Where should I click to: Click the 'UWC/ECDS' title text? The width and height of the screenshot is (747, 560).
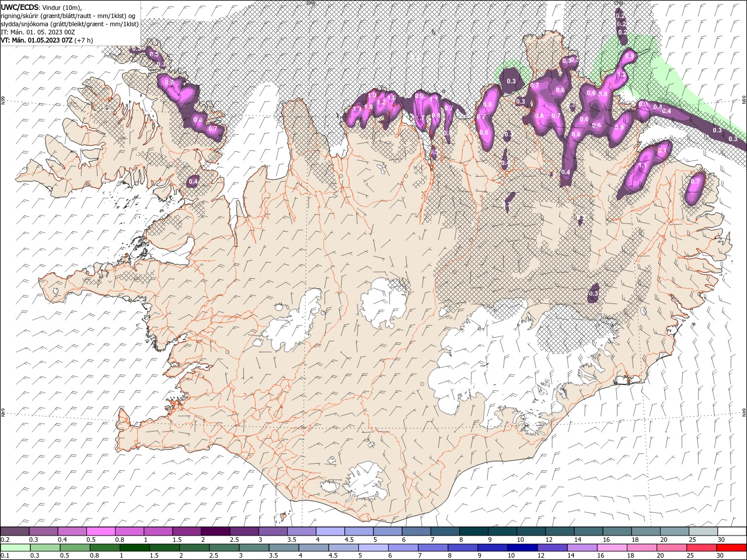pyautogui.click(x=20, y=7)
